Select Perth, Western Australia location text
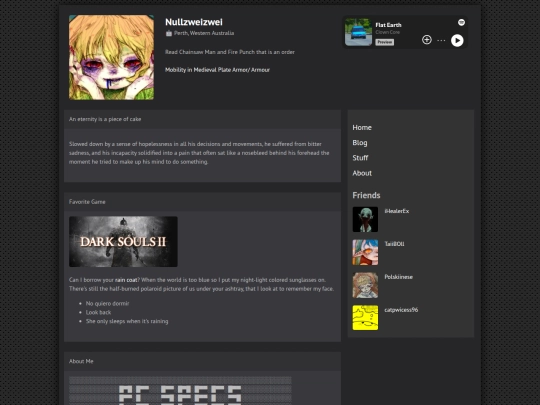 tap(204, 33)
